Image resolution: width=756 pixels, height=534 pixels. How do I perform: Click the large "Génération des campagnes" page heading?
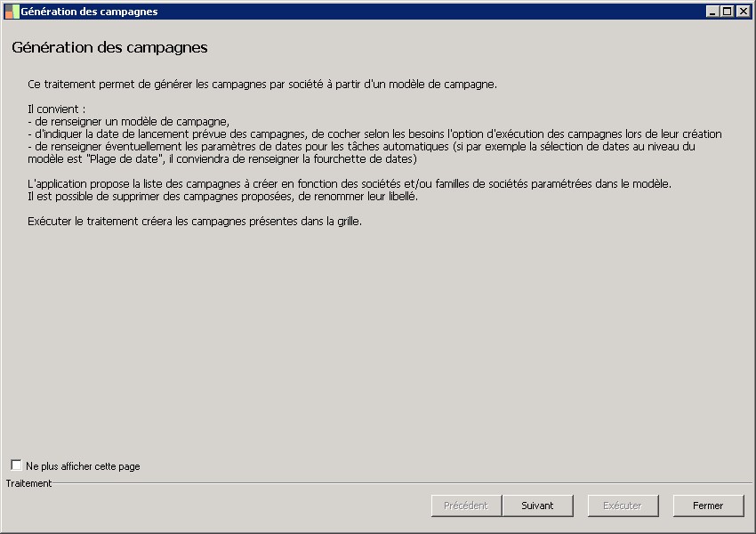pos(109,47)
